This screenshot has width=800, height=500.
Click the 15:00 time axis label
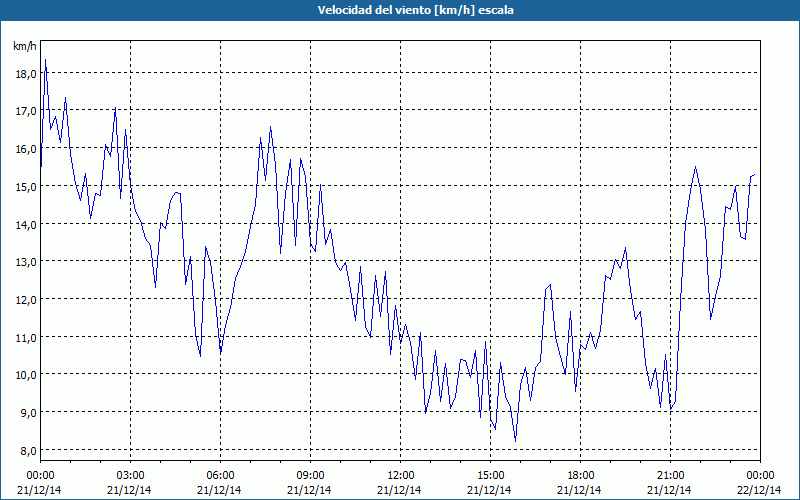pos(490,476)
